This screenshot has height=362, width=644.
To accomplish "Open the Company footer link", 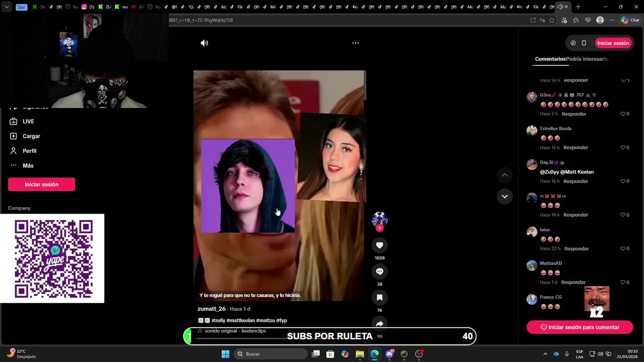I will [x=19, y=208].
